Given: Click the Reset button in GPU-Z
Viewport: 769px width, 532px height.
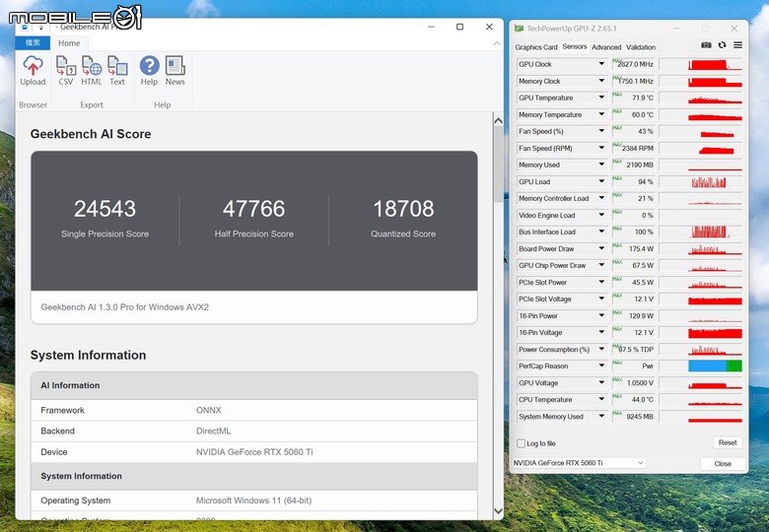Looking at the screenshot, I should pos(728,442).
